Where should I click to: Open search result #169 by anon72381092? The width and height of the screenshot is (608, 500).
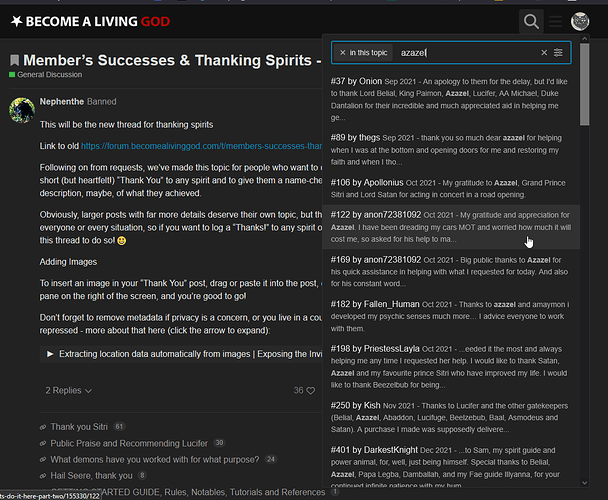point(451,272)
